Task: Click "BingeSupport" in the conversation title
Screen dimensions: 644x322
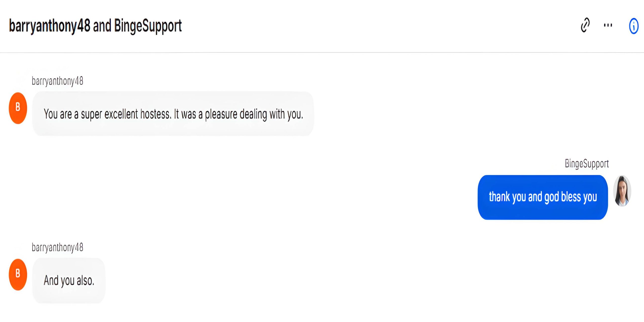Action: click(148, 26)
